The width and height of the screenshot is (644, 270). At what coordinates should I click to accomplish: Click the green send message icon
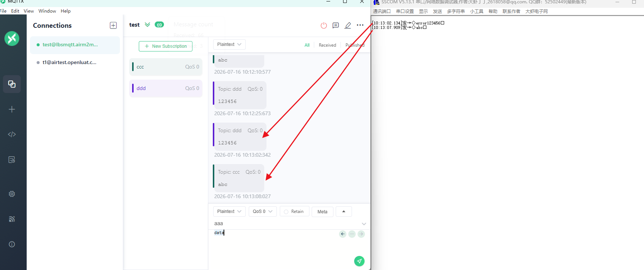(x=359, y=261)
